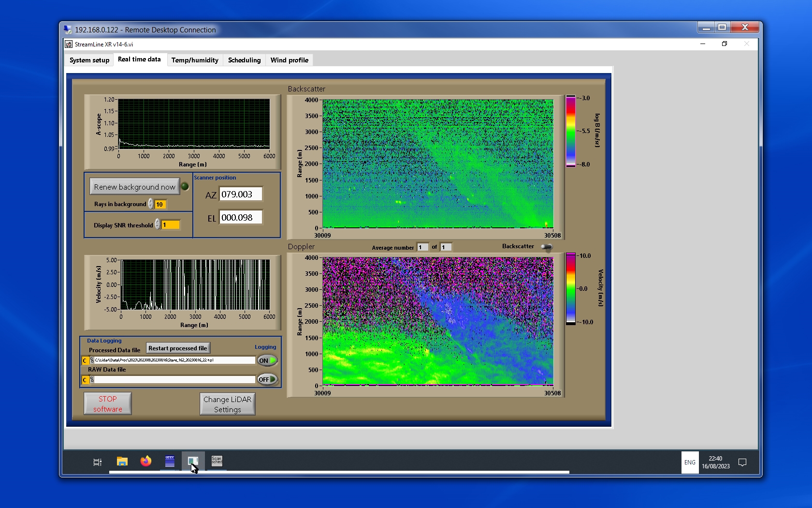
Task: Turn on RAW data file logging
Action: [267, 379]
